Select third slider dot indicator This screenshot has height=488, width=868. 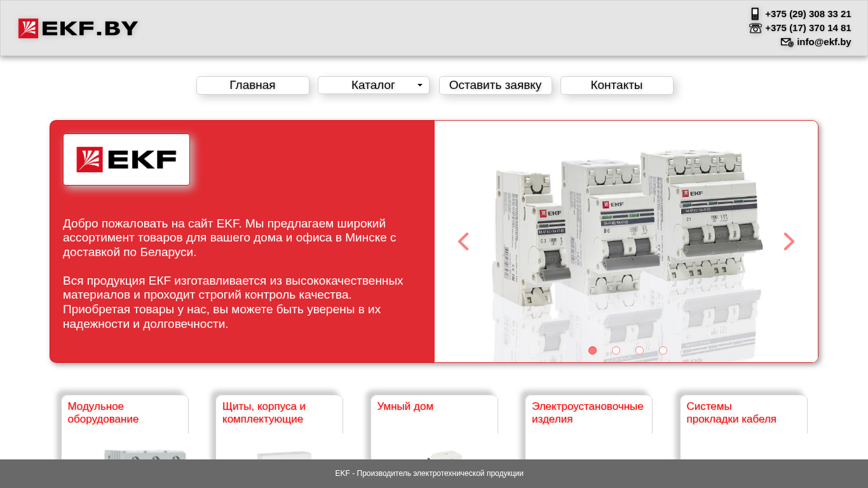[x=639, y=351]
